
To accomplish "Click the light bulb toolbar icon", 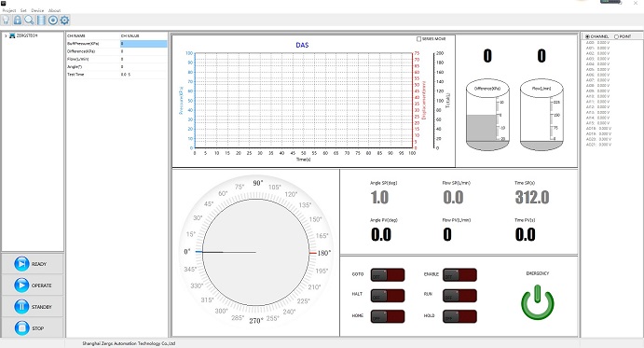I will point(6,21).
